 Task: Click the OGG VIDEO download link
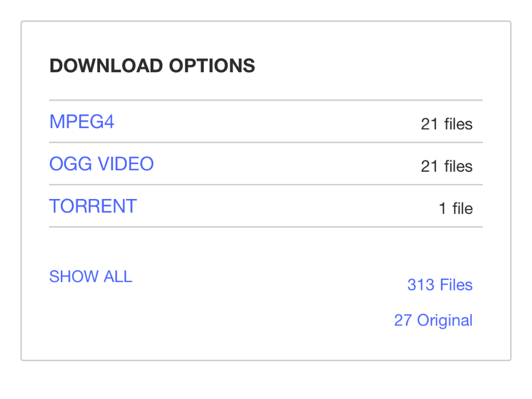coord(101,164)
